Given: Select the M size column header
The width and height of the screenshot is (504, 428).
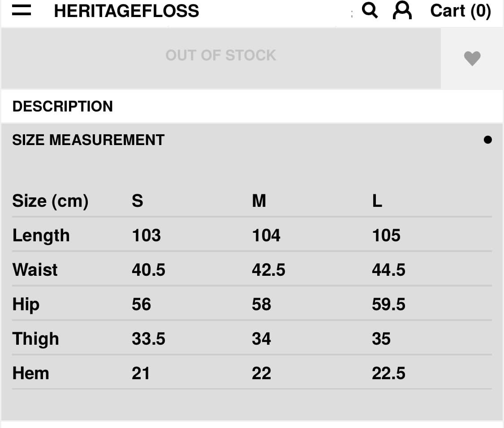Looking at the screenshot, I should point(259,201).
